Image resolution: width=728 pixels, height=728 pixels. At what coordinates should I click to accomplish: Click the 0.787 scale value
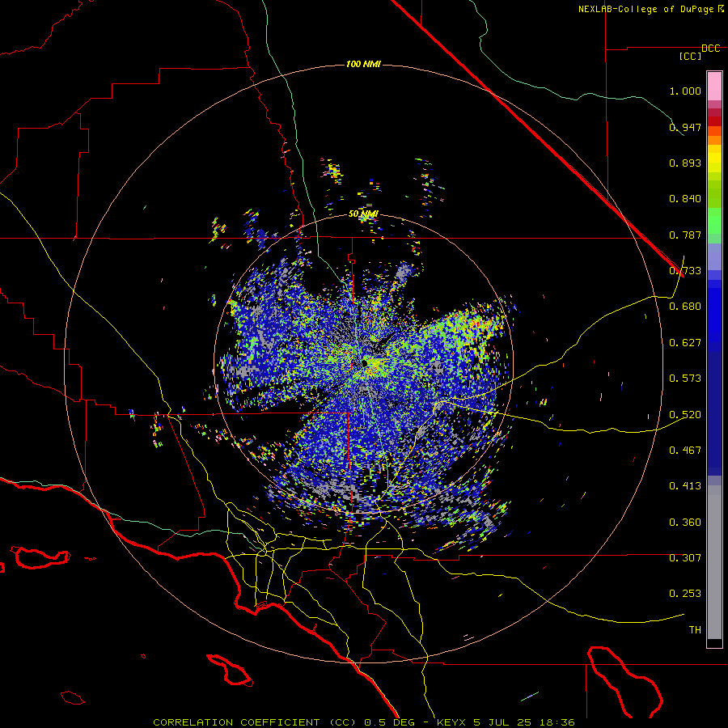[685, 235]
